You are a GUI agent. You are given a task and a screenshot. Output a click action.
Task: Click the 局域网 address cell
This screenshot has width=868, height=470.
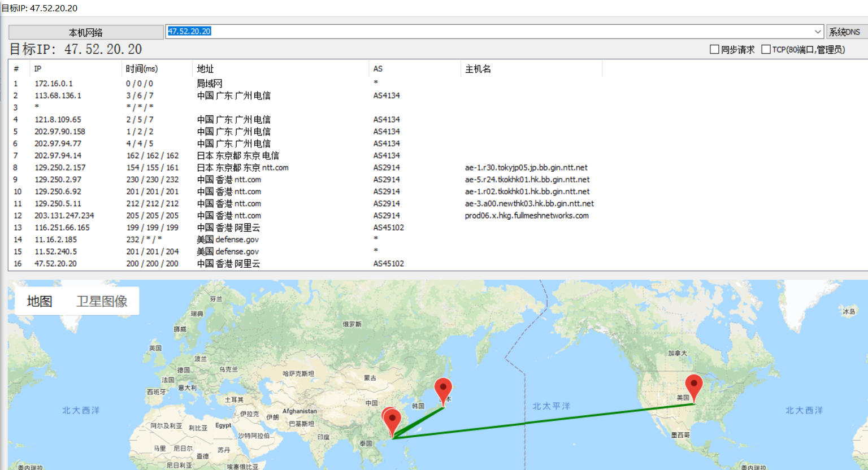[210, 84]
